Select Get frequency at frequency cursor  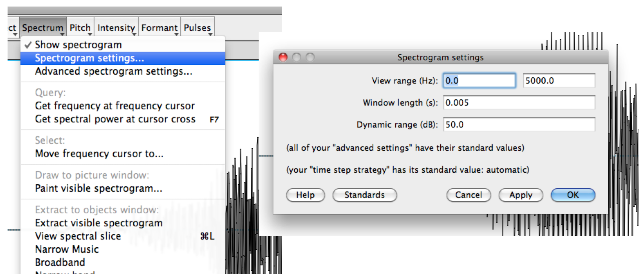coord(123,106)
